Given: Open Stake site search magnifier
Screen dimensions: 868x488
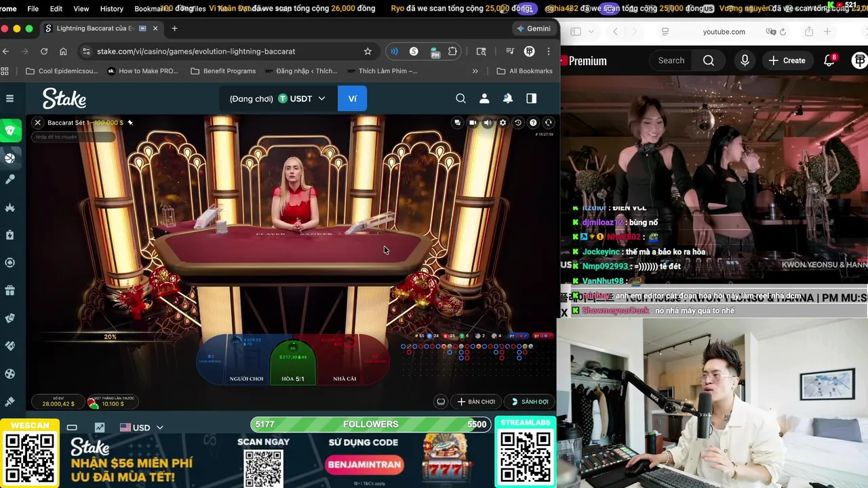Looking at the screenshot, I should coord(460,98).
